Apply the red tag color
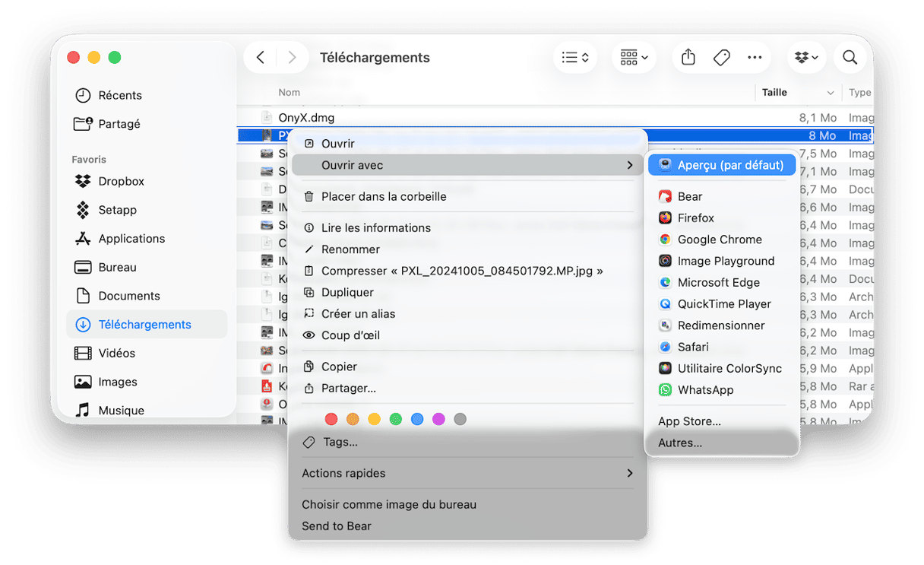924x565 pixels. [x=331, y=419]
